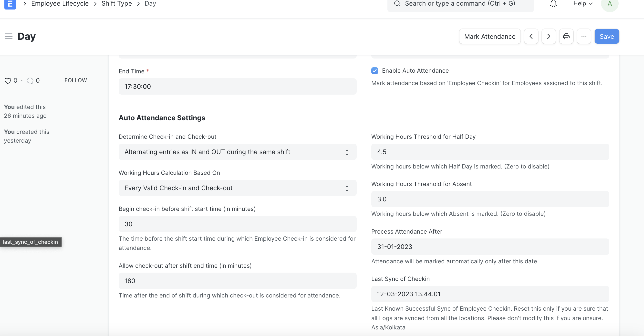Open the ERPNext home logo icon
The image size is (644, 336).
click(x=10, y=4)
